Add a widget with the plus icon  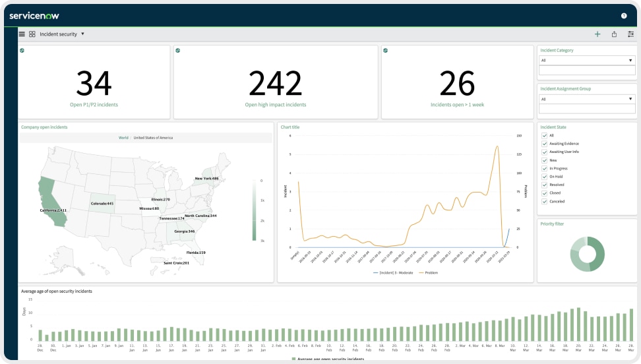[597, 34]
